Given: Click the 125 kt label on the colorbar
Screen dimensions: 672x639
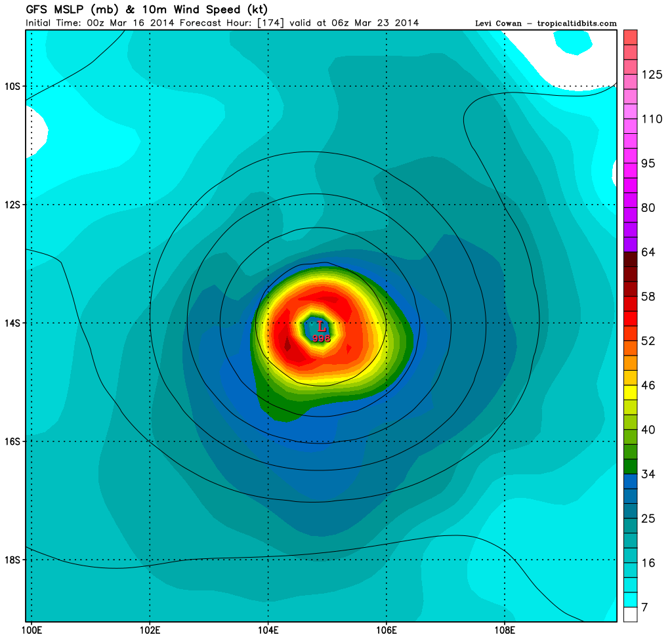Looking at the screenshot, I should [x=652, y=75].
